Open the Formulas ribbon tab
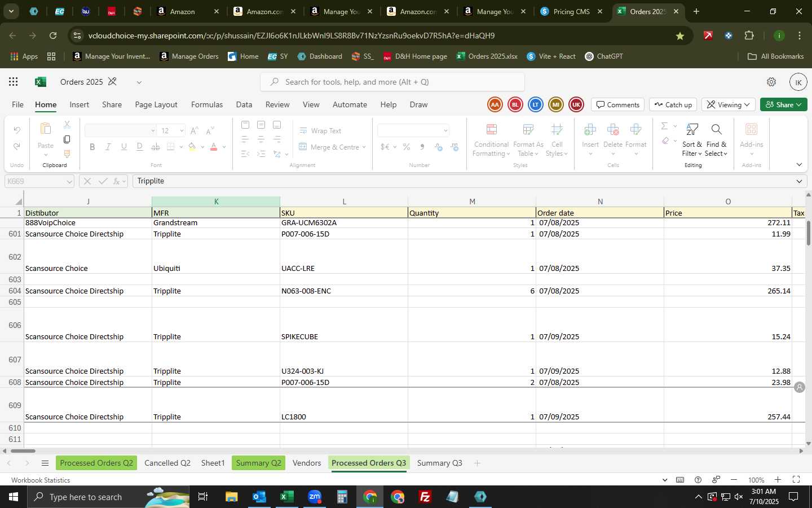Viewport: 812px width, 508px height. pyautogui.click(x=207, y=104)
